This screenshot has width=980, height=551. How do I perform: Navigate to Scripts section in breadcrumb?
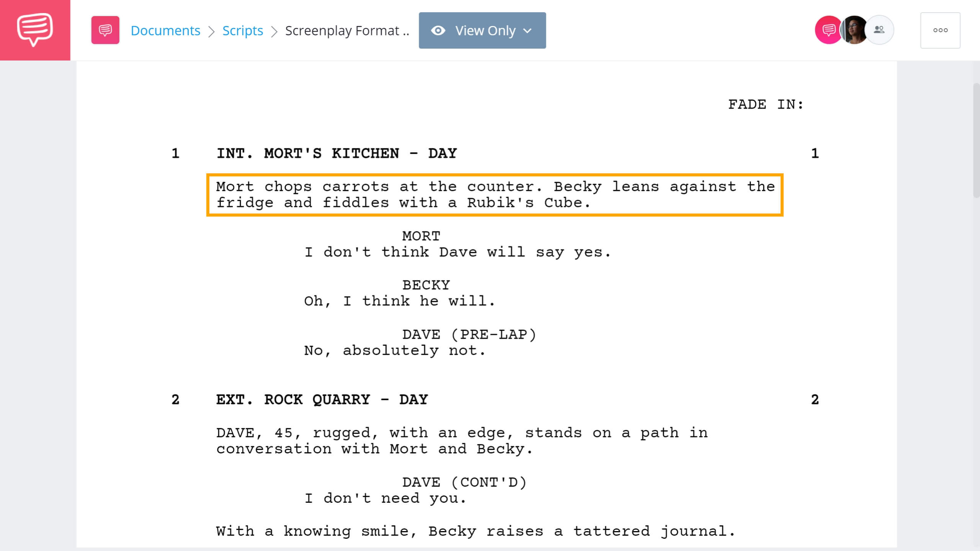coord(242,30)
